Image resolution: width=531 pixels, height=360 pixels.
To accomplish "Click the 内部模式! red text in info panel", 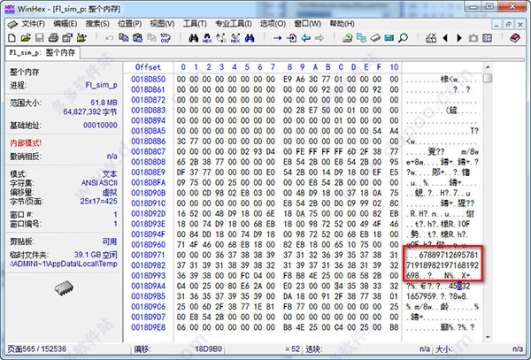I will [x=26, y=143].
